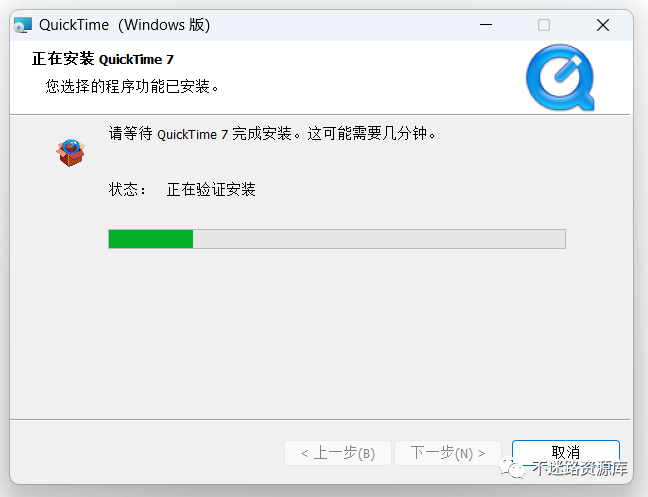Cancel installation with 取消 button
Screen dimensions: 648x497
point(565,452)
